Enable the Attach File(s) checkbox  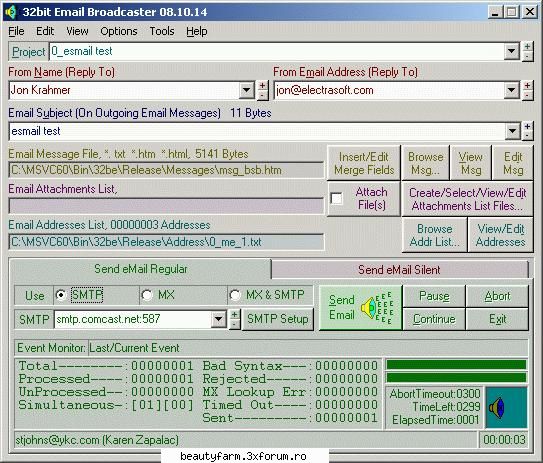point(337,199)
